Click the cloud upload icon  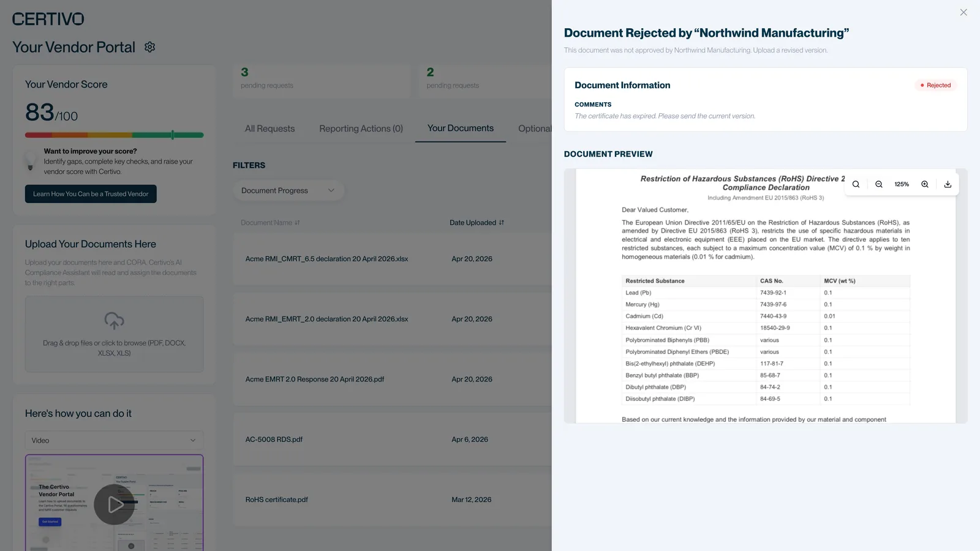pos(115,321)
